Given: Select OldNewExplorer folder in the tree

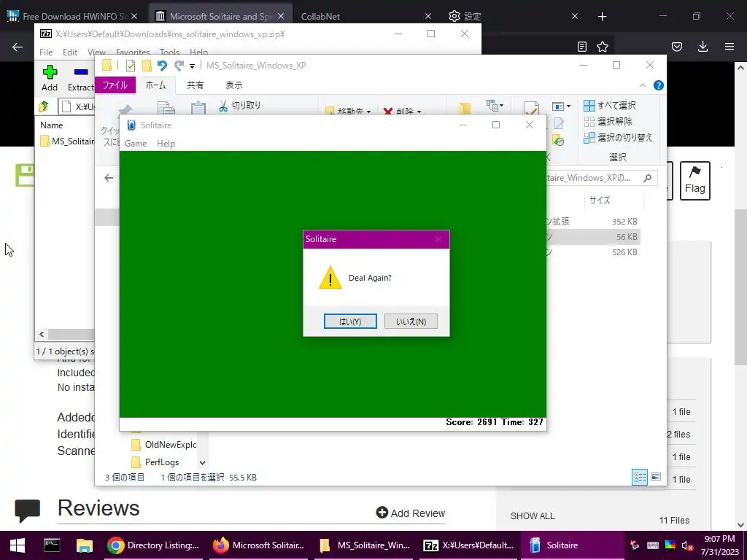Looking at the screenshot, I should [163, 444].
